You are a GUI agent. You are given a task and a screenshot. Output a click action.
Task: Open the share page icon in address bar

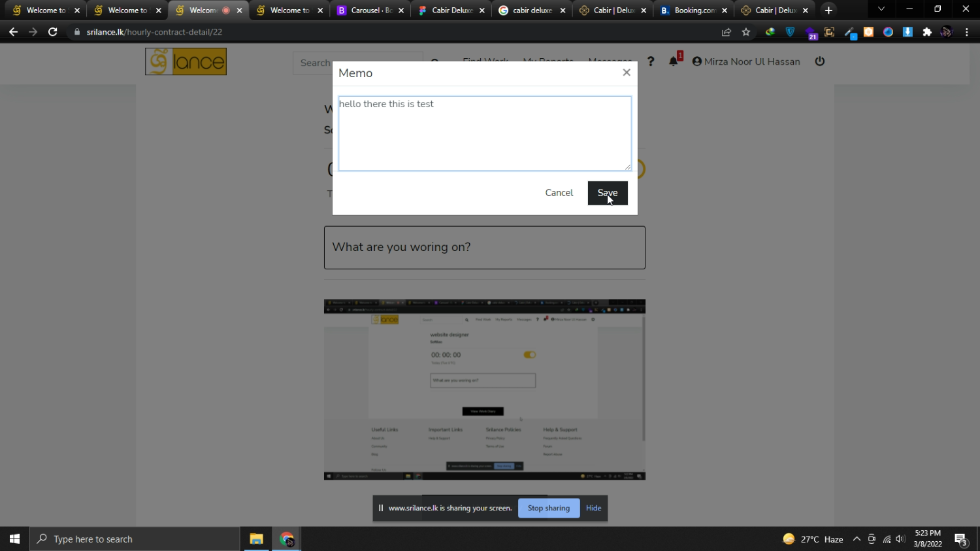pos(726,32)
